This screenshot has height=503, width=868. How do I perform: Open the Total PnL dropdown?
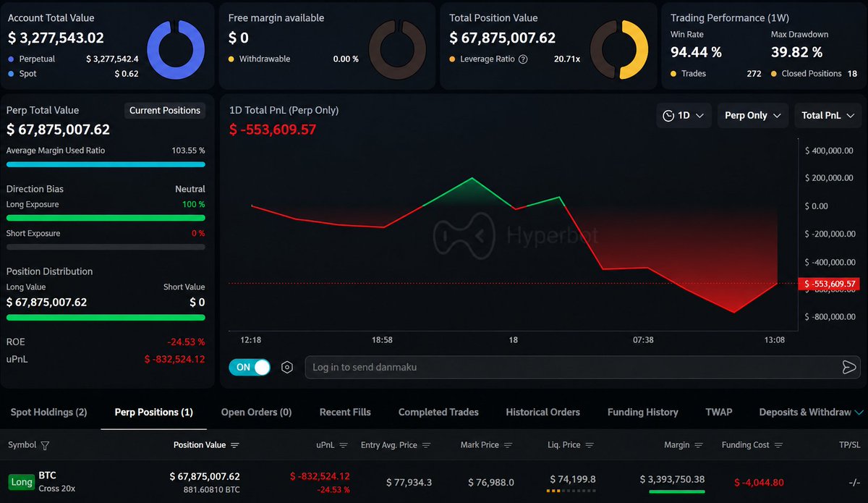click(x=828, y=115)
